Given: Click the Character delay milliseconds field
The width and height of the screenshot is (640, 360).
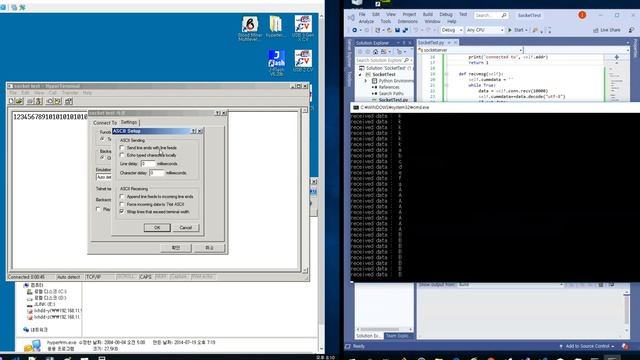Looking at the screenshot, I should [x=156, y=173].
